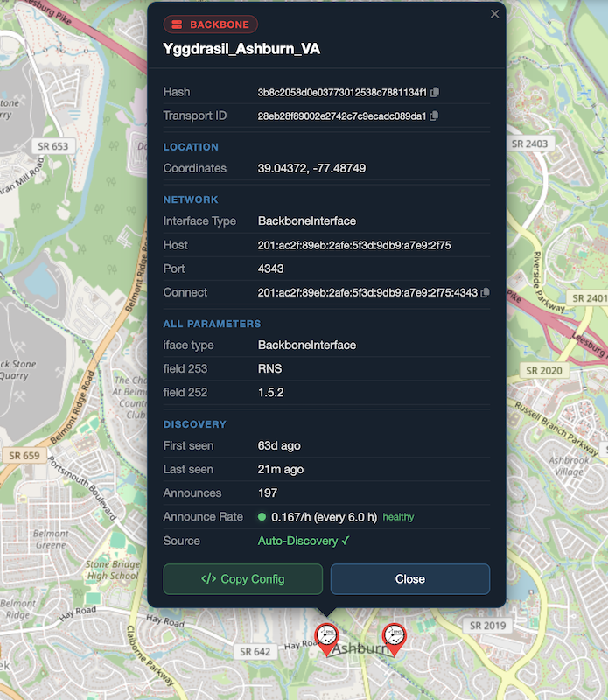This screenshot has width=608, height=700.
Task: Click the field 252 value 1.5.2
Action: coord(270,392)
